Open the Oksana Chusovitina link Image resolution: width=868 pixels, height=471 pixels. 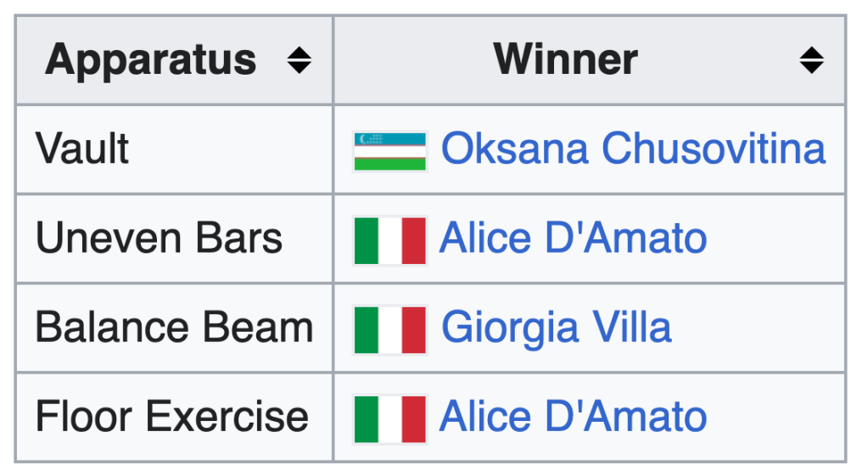pos(633,149)
